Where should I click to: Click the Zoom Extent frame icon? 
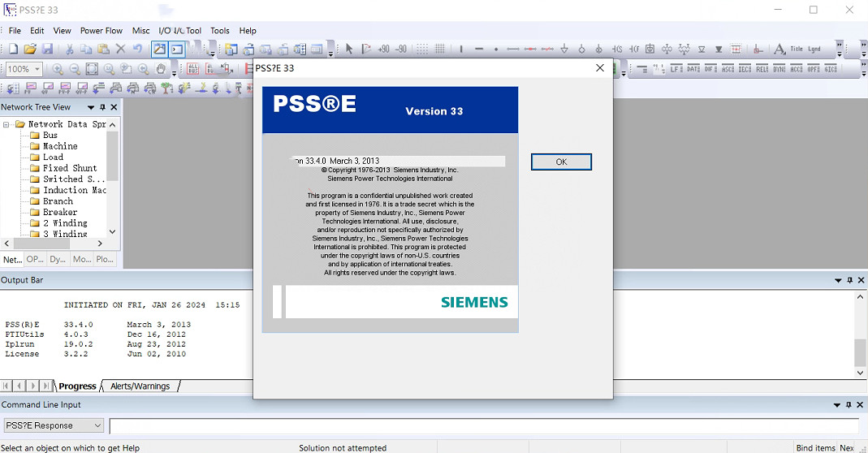pos(92,69)
